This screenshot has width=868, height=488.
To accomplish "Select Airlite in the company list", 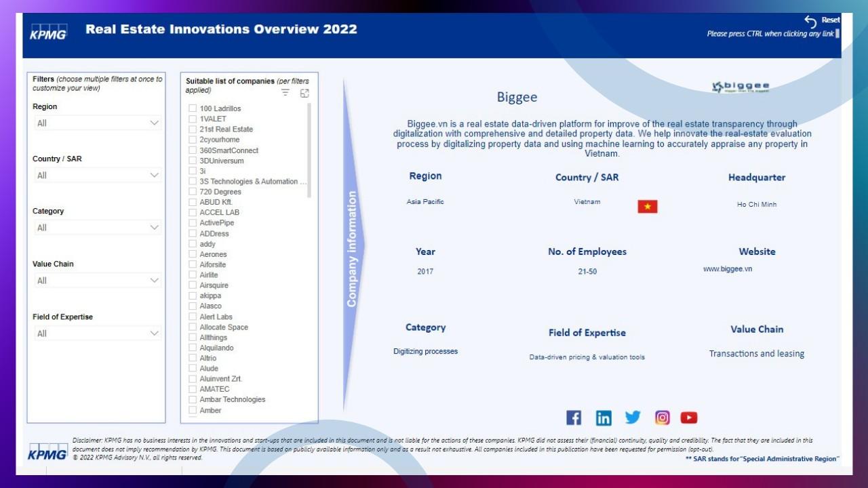I will point(209,275).
